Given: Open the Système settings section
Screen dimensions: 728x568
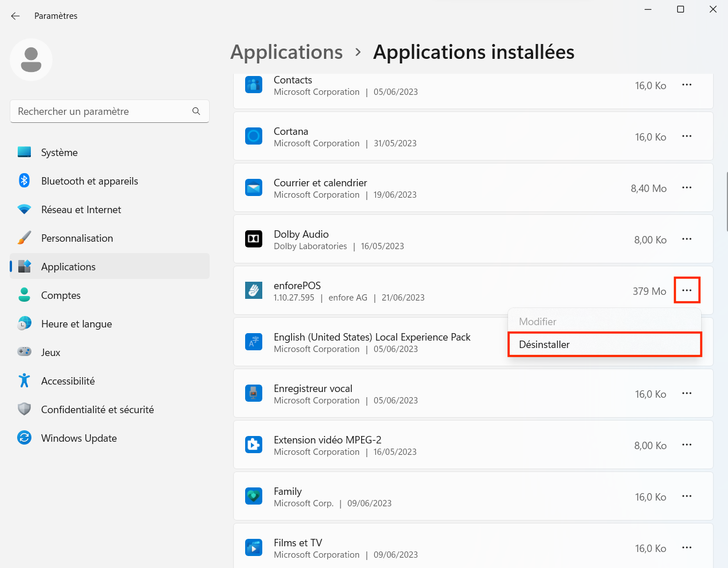Looking at the screenshot, I should [x=110, y=152].
